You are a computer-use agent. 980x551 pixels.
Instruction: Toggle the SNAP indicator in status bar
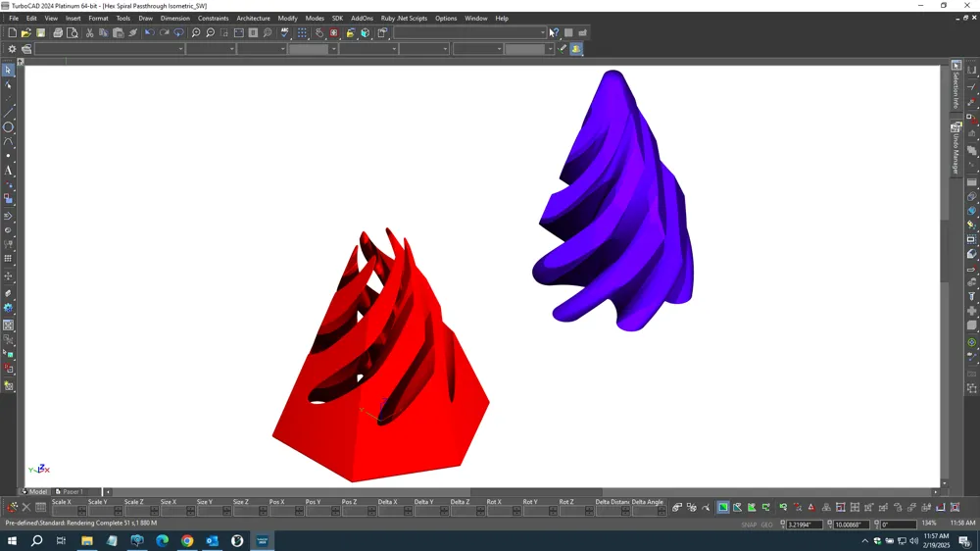(749, 525)
